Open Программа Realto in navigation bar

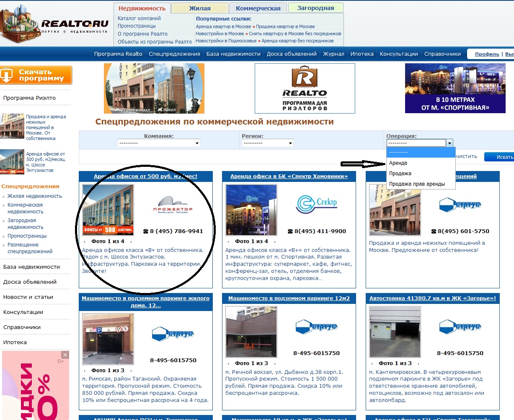pyautogui.click(x=118, y=54)
